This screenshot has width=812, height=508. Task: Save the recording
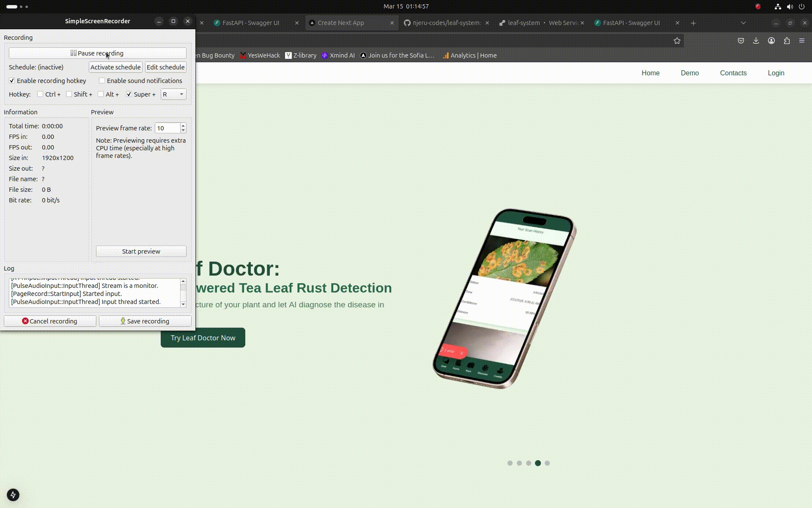click(x=145, y=321)
